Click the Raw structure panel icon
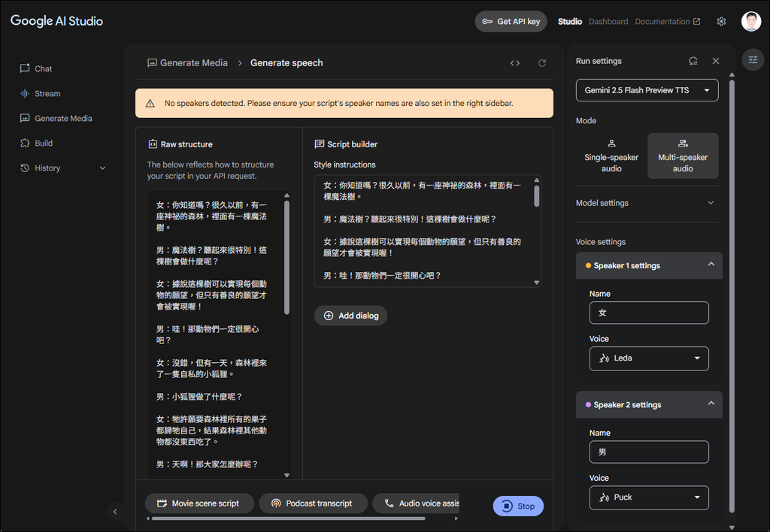 pos(153,144)
